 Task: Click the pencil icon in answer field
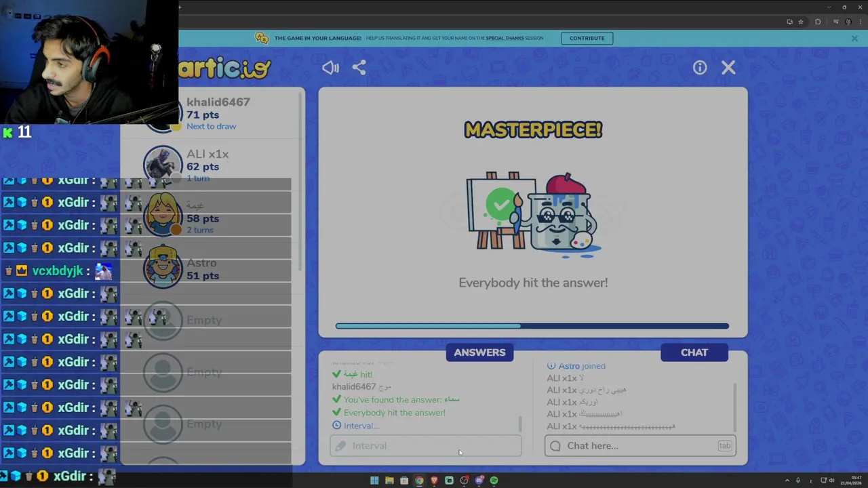click(x=340, y=445)
